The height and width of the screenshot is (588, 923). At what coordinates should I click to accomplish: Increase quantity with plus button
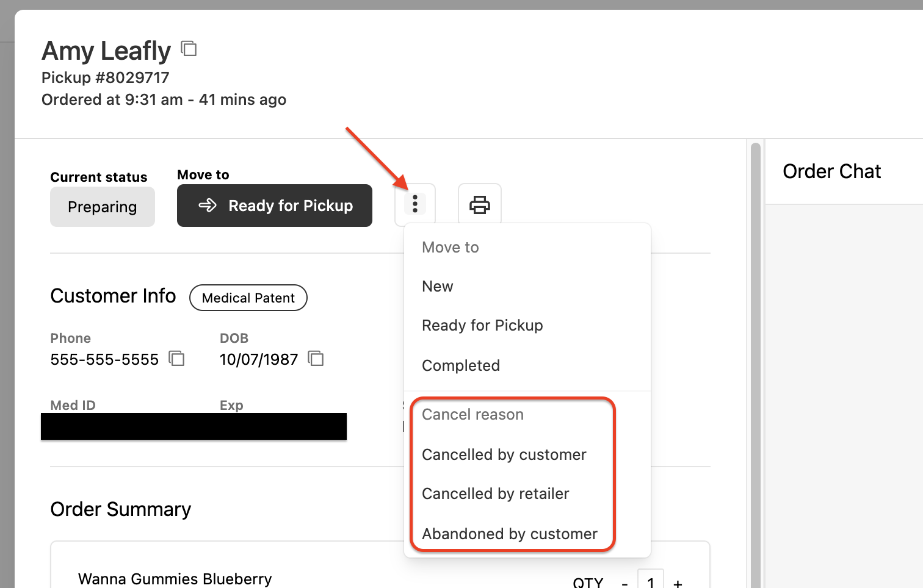pos(678,583)
